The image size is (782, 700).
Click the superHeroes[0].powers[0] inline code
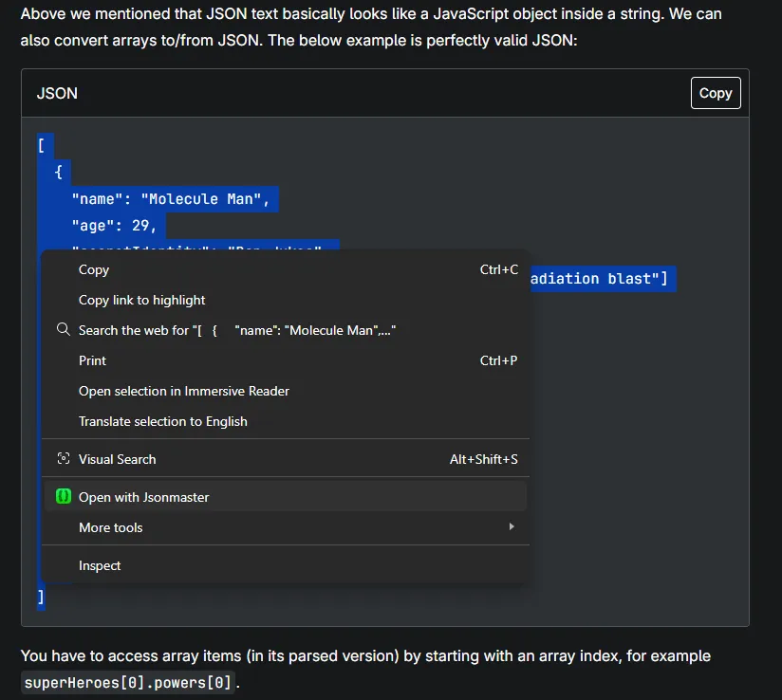pos(127,682)
